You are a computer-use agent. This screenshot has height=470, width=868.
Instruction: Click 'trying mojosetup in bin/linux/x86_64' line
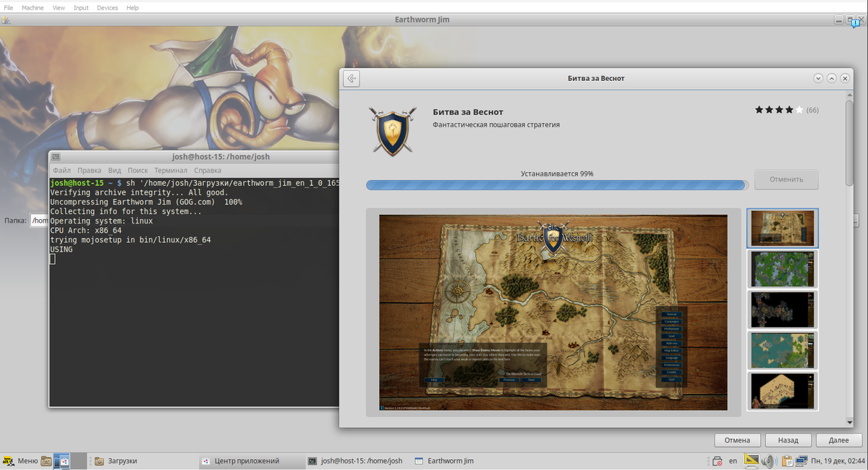point(130,240)
